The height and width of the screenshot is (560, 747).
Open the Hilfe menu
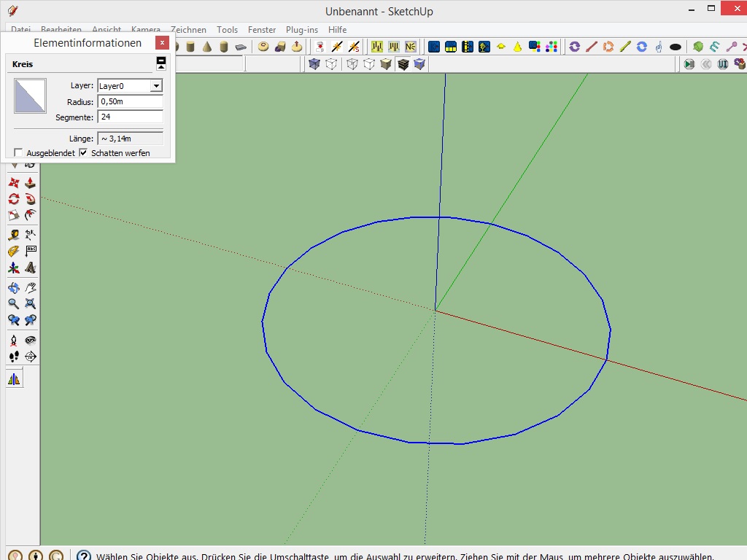tap(338, 30)
